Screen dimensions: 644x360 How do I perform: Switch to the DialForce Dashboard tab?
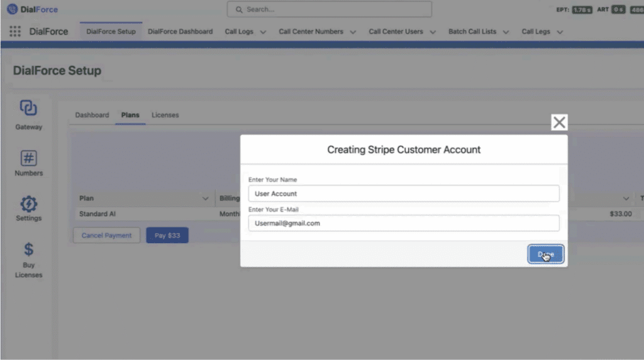coord(180,31)
